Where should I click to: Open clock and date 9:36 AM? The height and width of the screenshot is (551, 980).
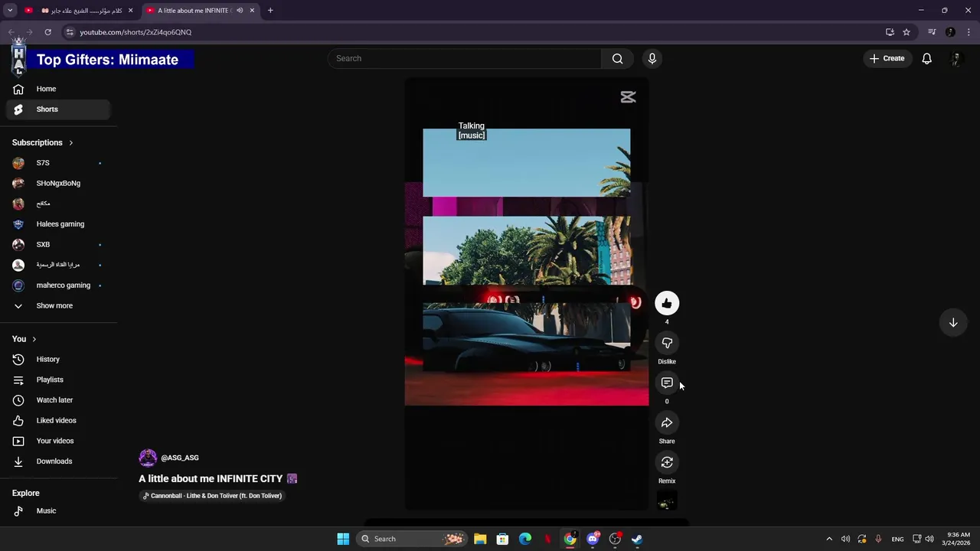(958, 539)
